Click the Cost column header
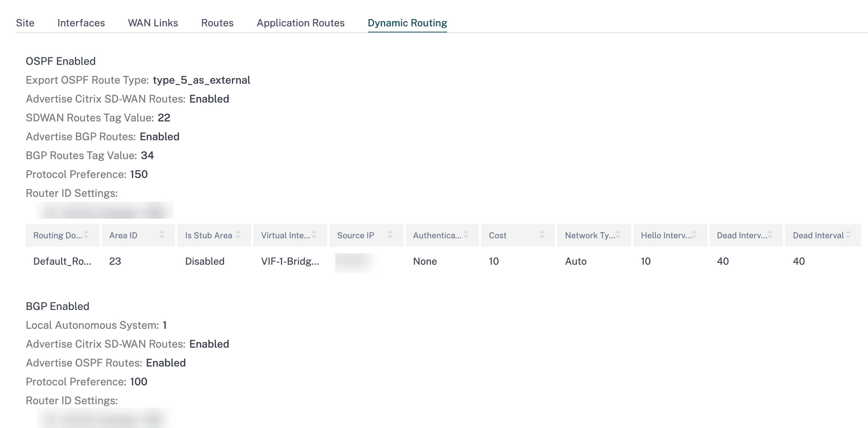 [518, 235]
